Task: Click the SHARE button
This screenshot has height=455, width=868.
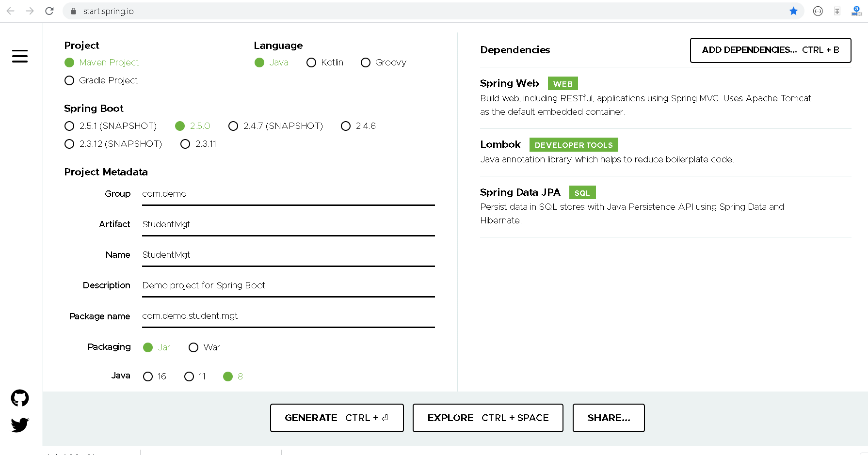Action: pos(608,418)
